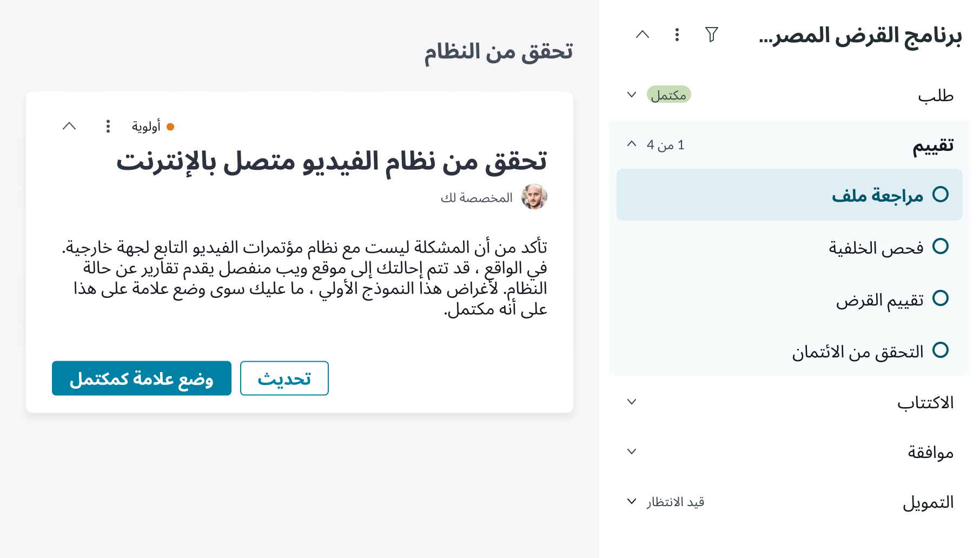Expand the موافقة section
The width and height of the screenshot is (980, 558).
(x=631, y=451)
